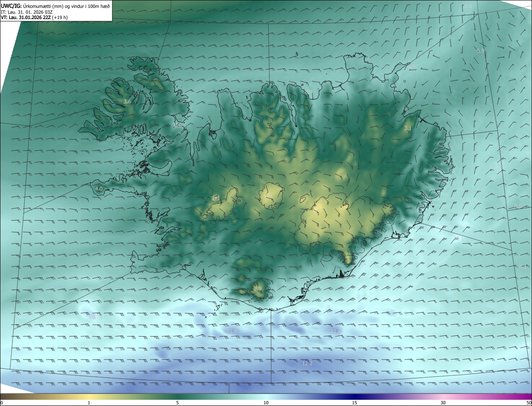Click the 11.8 value south of Iceland

[x=336, y=331]
